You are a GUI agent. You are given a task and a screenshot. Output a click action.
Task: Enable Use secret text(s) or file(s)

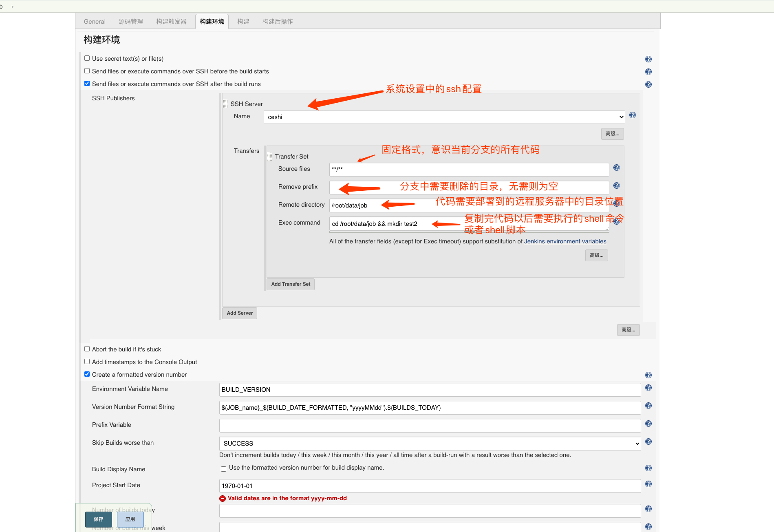(x=87, y=58)
